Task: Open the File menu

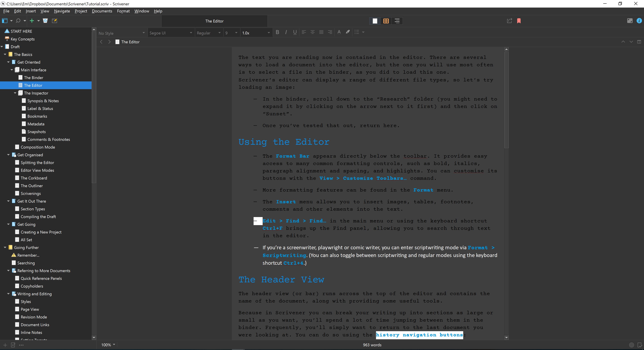Action: [6, 11]
